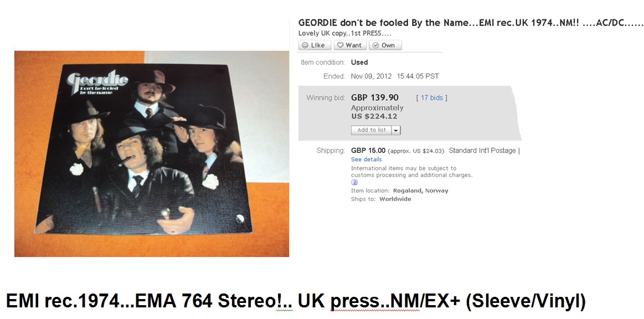
Task: Click the purple help icon below customs notice
Action: click(354, 182)
